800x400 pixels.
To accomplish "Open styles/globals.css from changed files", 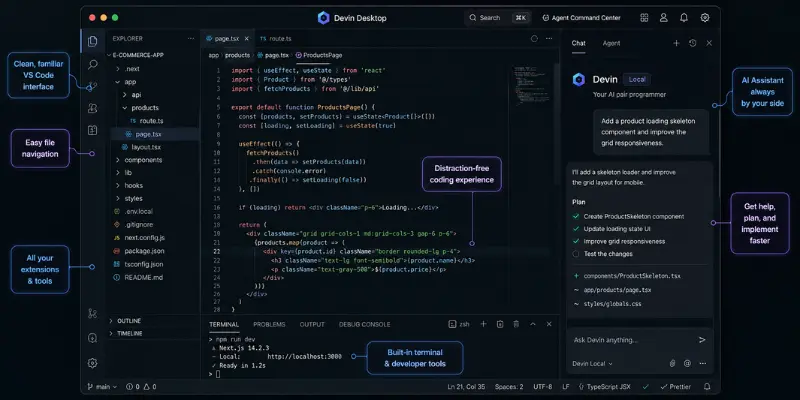I will point(612,304).
